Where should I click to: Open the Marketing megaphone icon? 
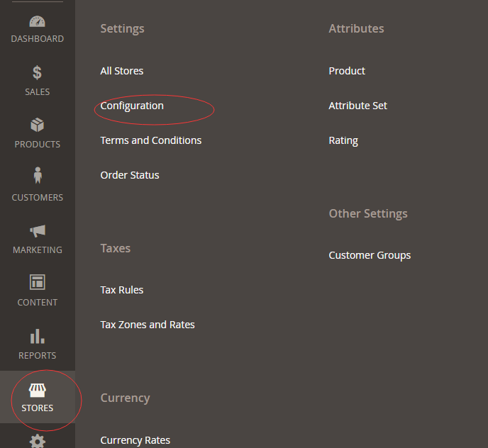coord(38,231)
